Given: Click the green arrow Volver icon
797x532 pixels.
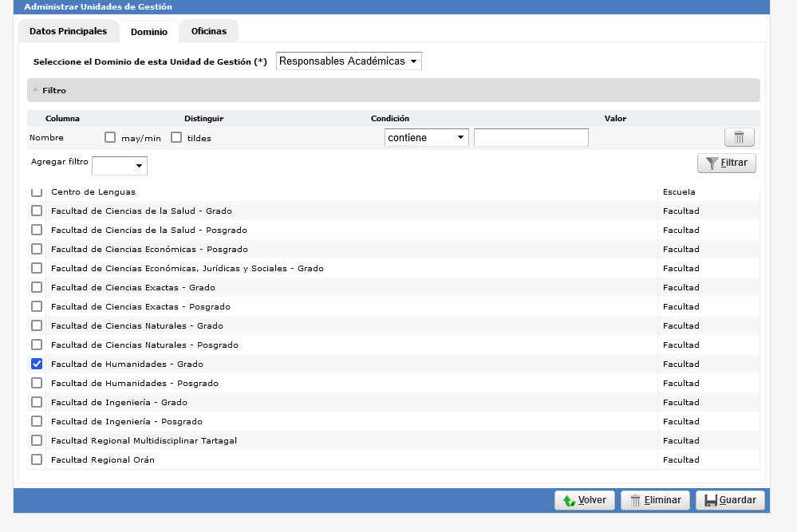Looking at the screenshot, I should [569, 500].
